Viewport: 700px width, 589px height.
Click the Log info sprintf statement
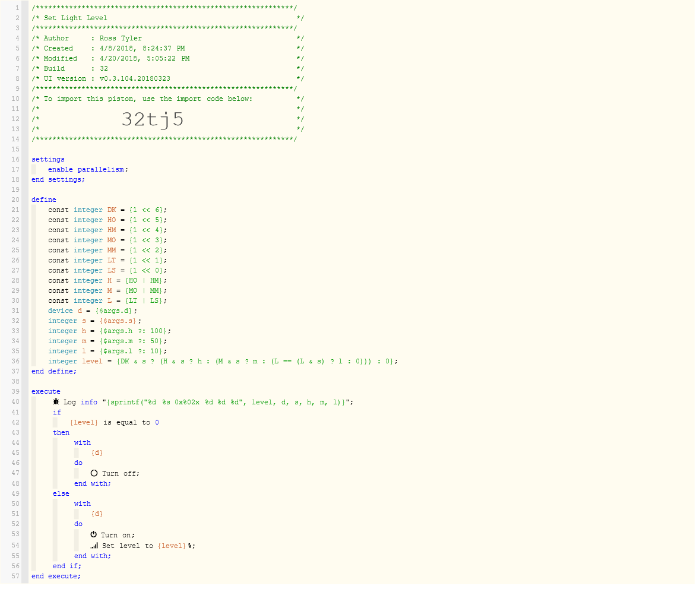pos(203,403)
